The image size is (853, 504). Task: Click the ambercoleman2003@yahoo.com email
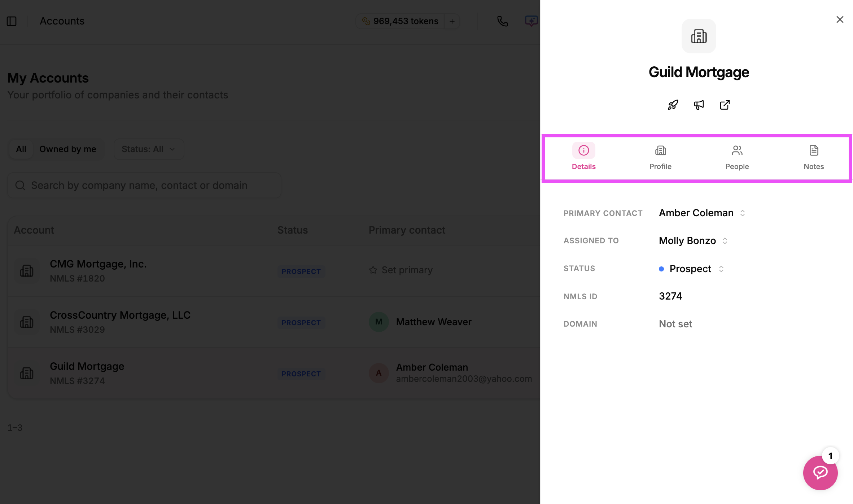pyautogui.click(x=464, y=379)
